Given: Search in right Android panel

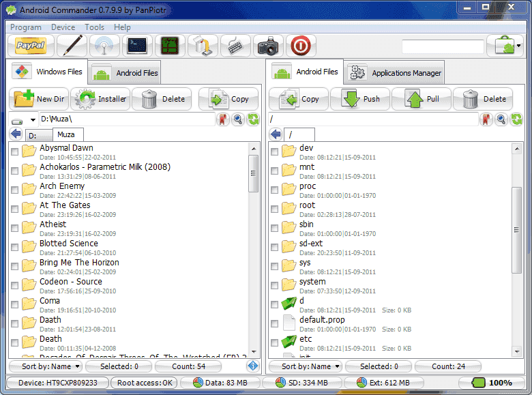Looking at the screenshot, I should (501, 119).
